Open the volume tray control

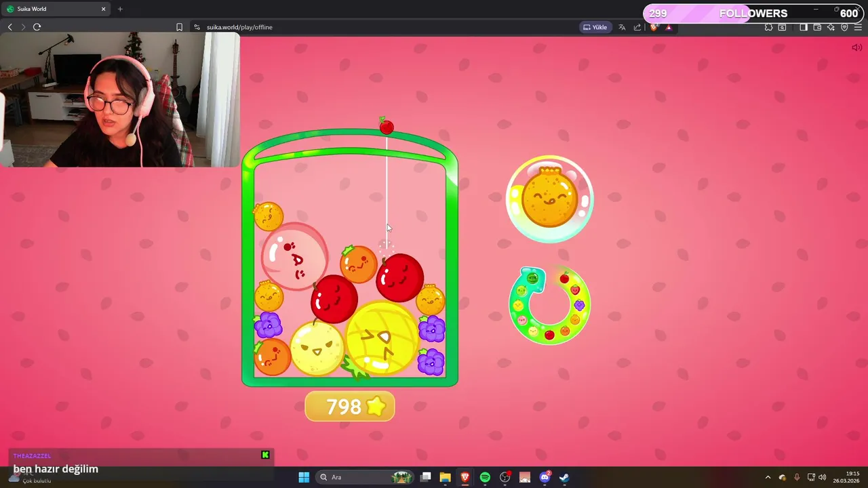823,477
